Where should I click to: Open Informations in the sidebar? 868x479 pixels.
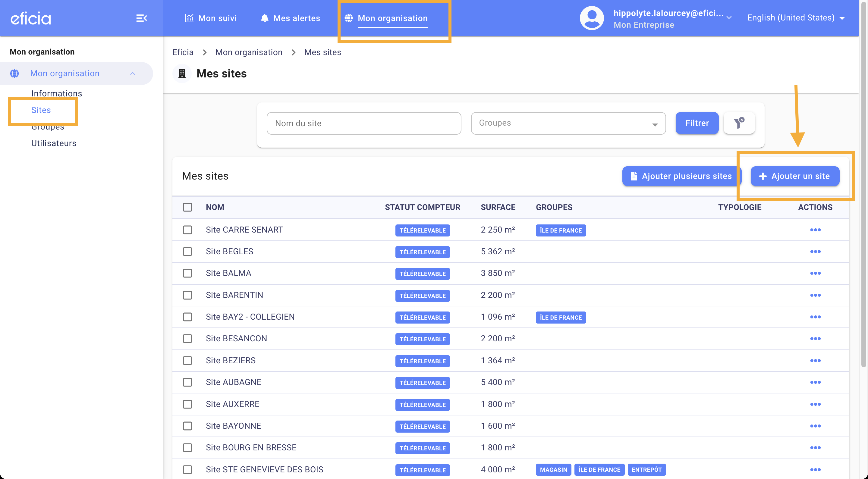tap(57, 93)
